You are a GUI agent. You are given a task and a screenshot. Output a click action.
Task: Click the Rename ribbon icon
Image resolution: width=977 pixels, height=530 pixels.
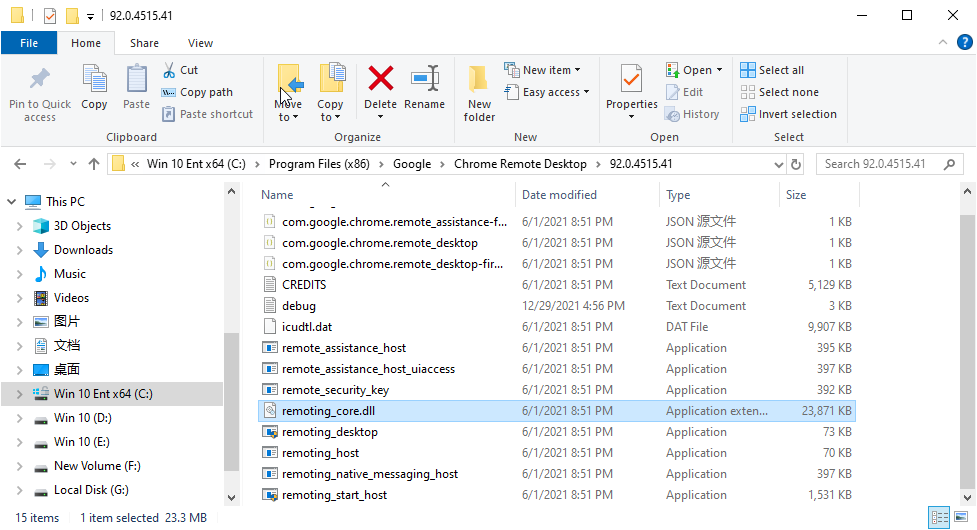pos(425,79)
